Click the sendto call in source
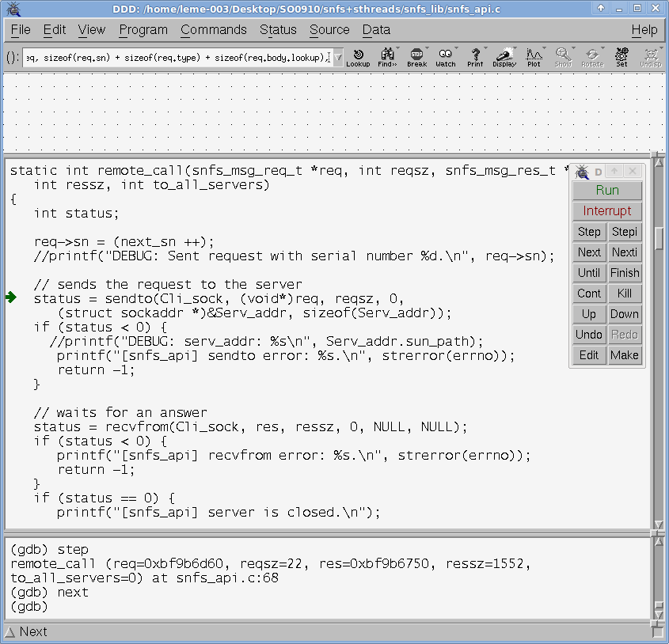Viewport: 669px width, 644px height. point(219,298)
